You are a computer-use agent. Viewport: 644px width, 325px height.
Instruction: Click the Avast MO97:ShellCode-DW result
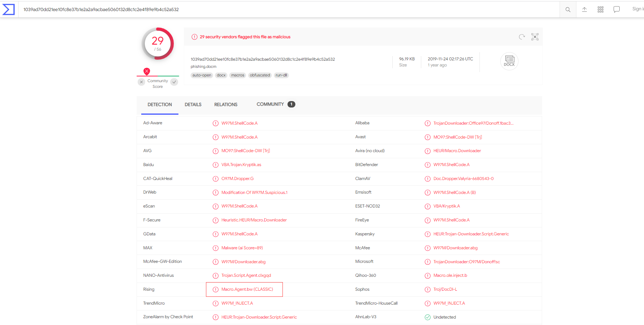point(458,137)
